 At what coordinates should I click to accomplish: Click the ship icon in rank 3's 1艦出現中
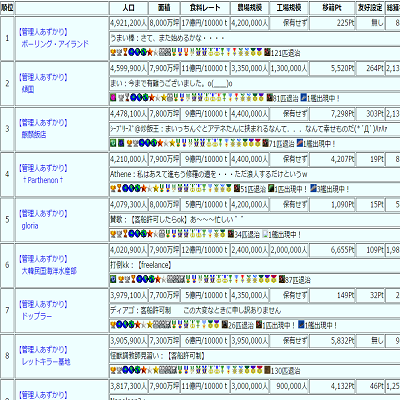tap(299, 143)
